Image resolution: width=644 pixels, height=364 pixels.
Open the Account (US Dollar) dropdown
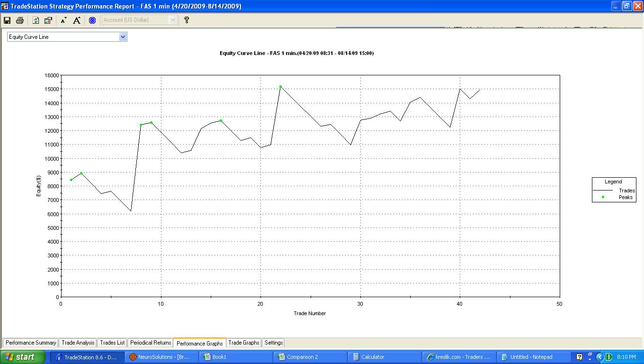pos(140,20)
